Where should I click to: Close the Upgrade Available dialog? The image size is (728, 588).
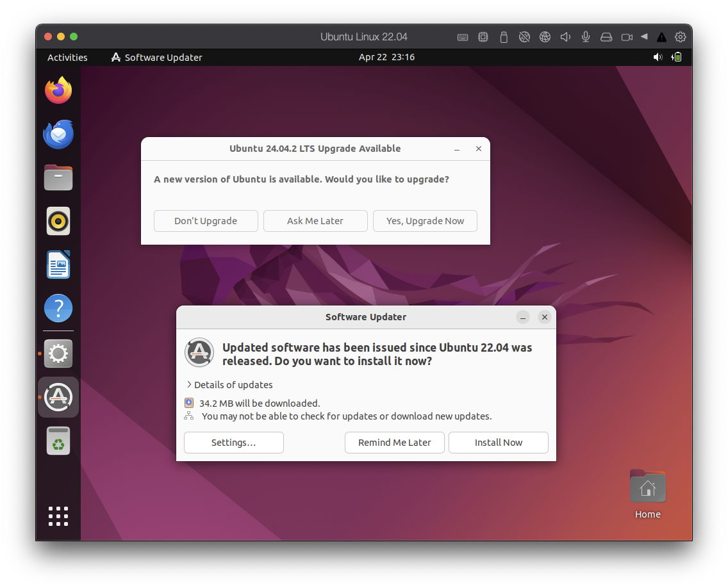click(479, 149)
